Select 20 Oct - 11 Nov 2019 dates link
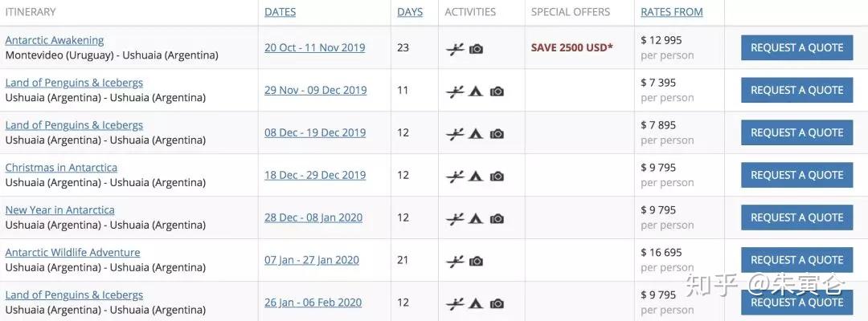 coord(314,47)
